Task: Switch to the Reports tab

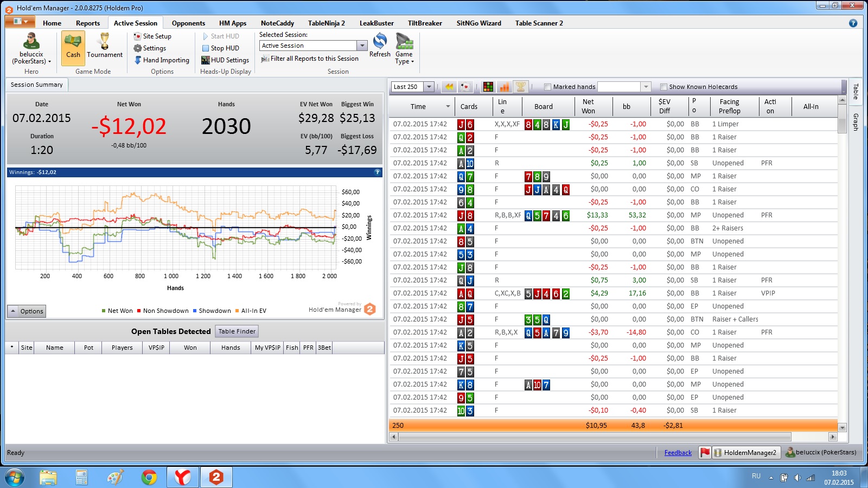Action: pos(88,23)
